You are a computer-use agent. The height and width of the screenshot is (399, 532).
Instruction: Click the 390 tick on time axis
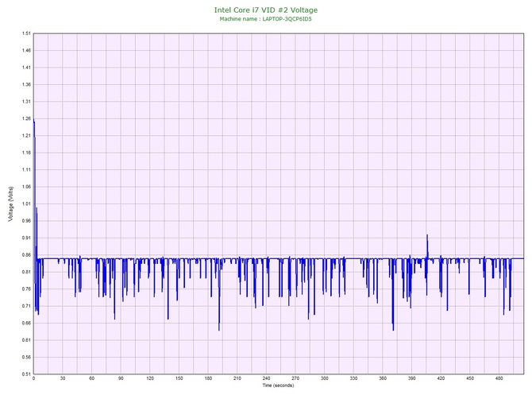click(x=411, y=378)
